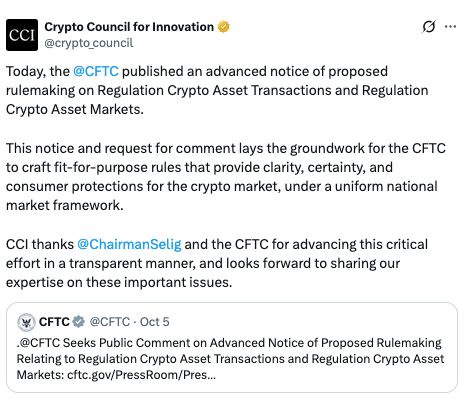Click the paragraph starting 'This notice and request'
This screenshot has height=404, width=466.
[226, 177]
